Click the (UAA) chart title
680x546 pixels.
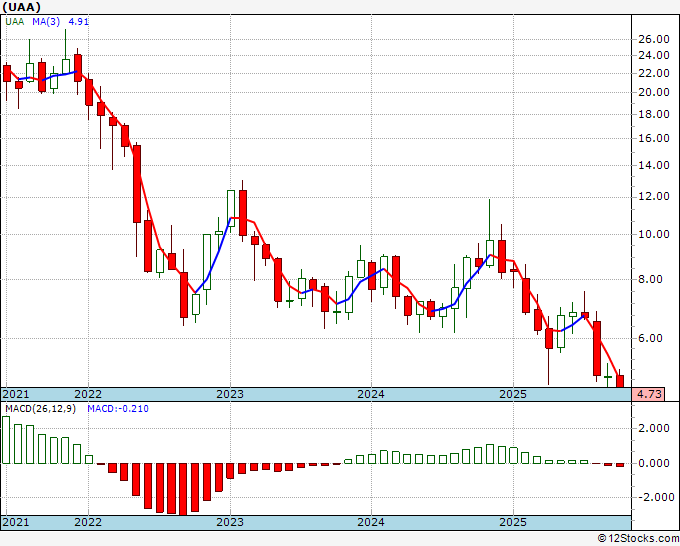pyautogui.click(x=22, y=7)
